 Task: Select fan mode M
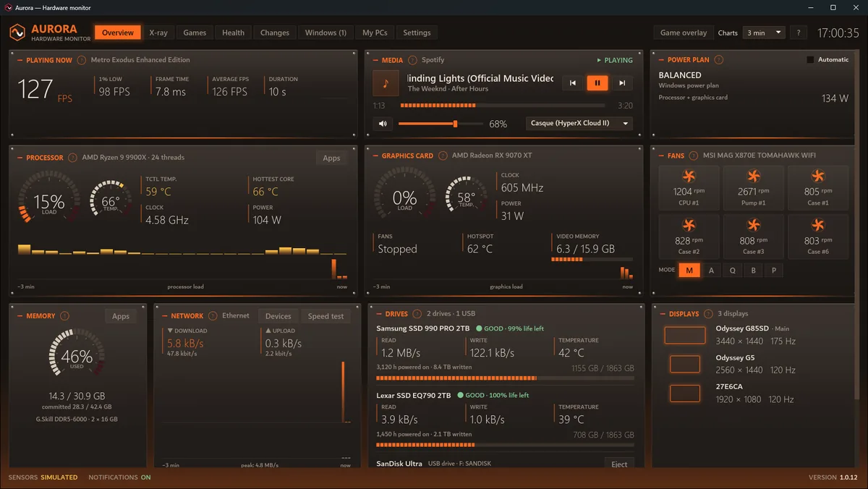point(689,271)
